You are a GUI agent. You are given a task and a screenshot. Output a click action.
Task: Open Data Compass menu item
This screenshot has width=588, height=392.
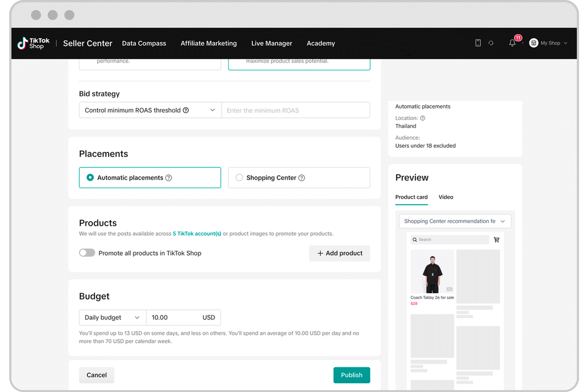[x=143, y=43]
